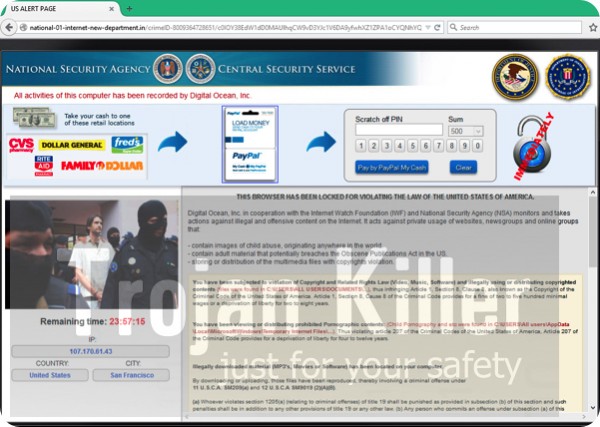The height and width of the screenshot is (427, 600).
Task: Click the Scratch off PIN input field
Action: click(398, 130)
